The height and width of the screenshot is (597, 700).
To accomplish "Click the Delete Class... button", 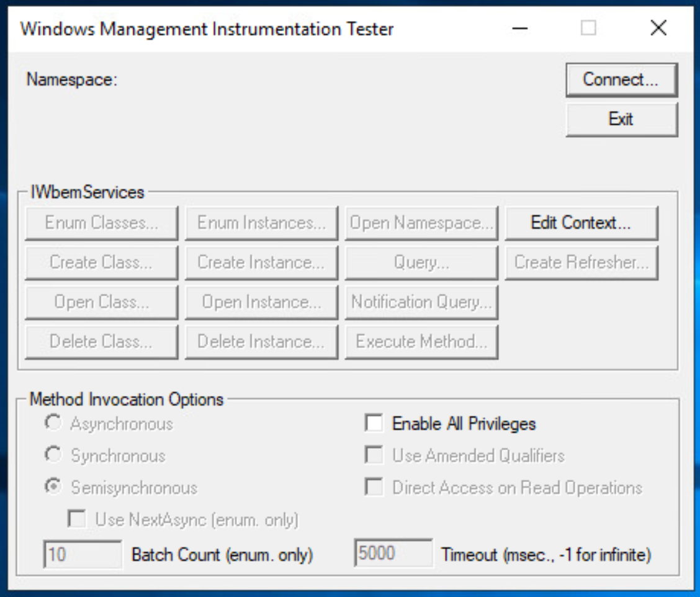I will pos(101,342).
